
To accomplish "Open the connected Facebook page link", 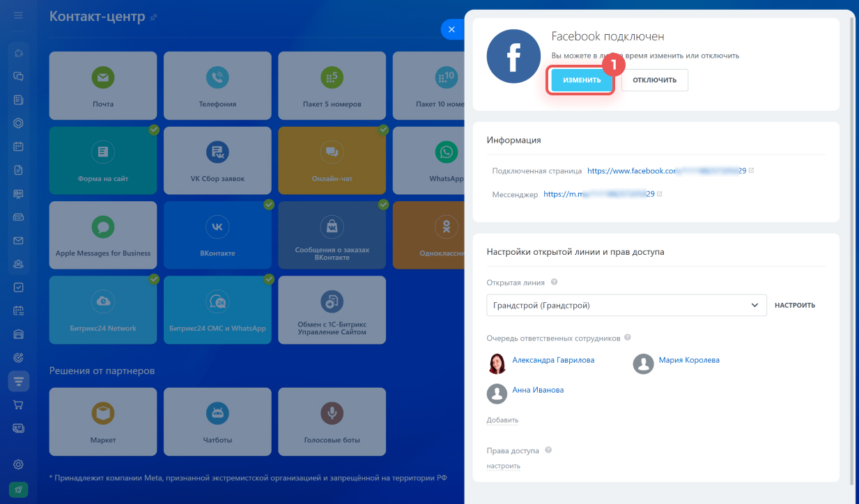I will pos(667,170).
